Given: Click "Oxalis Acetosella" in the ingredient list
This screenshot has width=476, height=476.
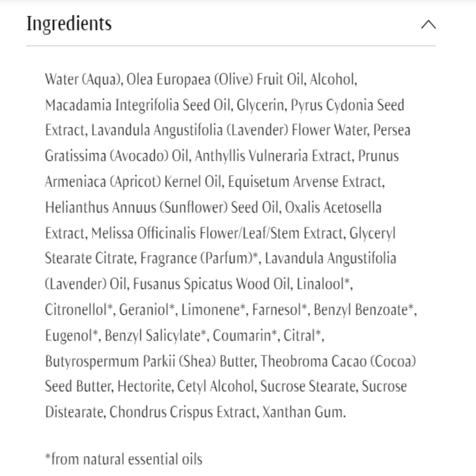Looking at the screenshot, I should click(333, 207).
